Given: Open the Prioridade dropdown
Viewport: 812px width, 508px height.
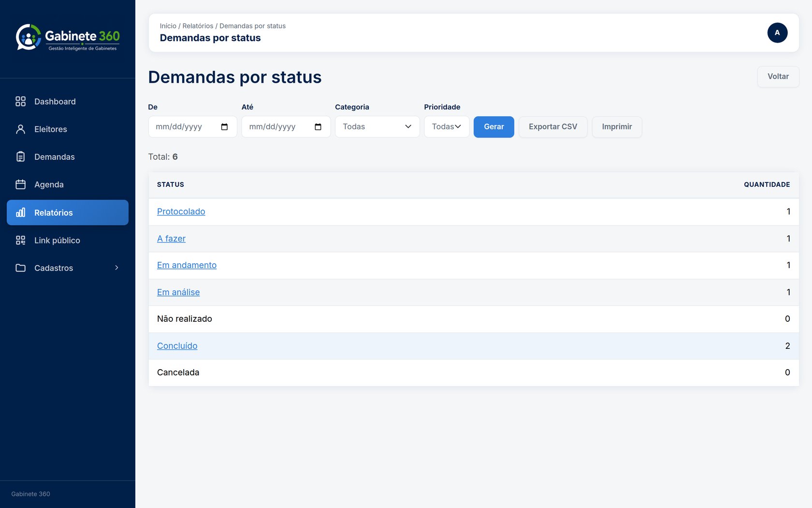Looking at the screenshot, I should [x=447, y=127].
